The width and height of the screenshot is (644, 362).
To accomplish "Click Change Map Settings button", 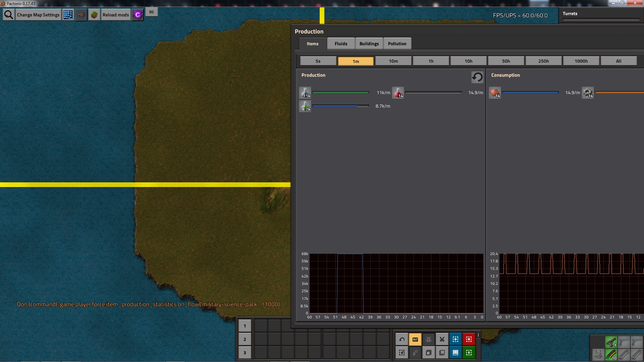I will [38, 15].
